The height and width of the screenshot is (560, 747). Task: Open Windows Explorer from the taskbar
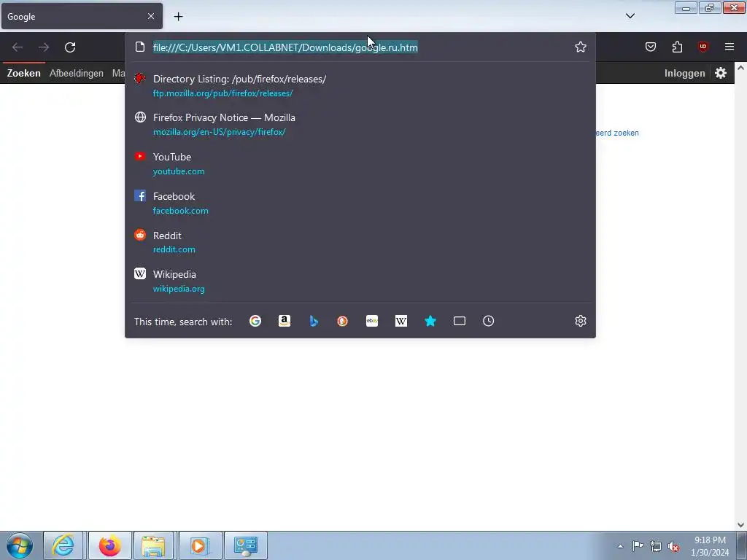pyautogui.click(x=153, y=545)
